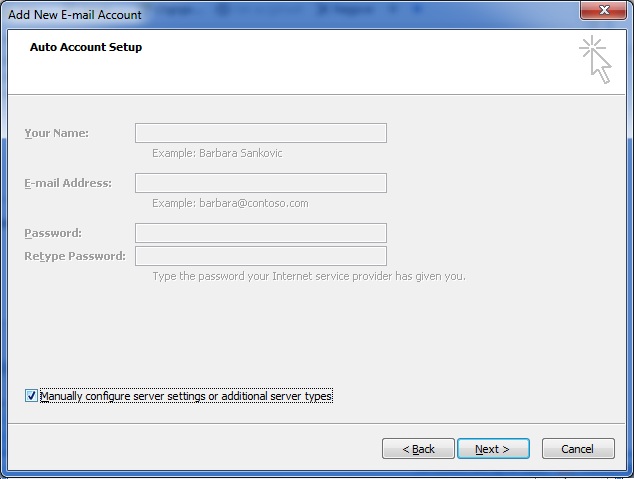Click the 'Retype Password:' label
Viewport: 635px width, 479px height.
75,256
